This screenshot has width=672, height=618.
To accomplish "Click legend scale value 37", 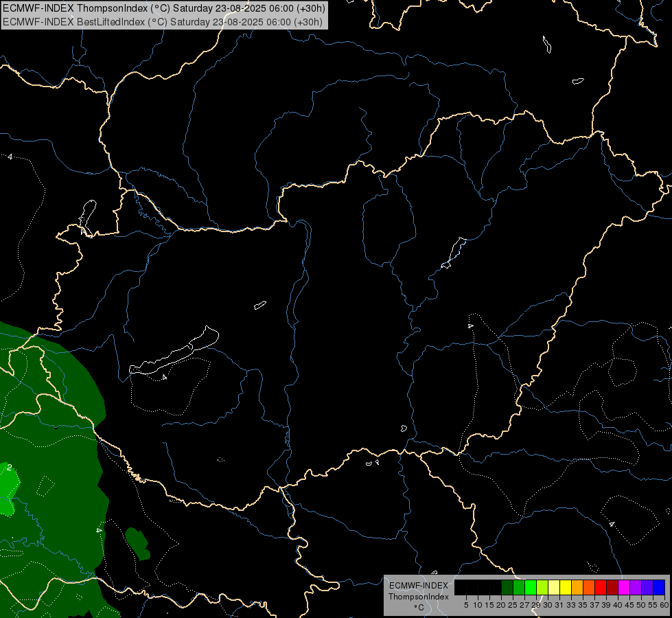I will coord(595,605).
